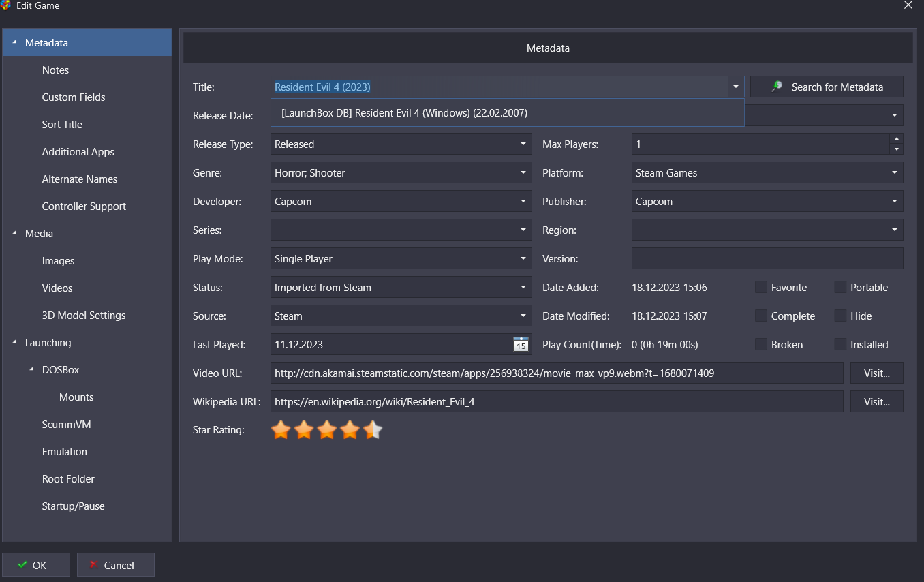The height and width of the screenshot is (582, 924).
Task: Open the Images page
Action: [x=58, y=261]
